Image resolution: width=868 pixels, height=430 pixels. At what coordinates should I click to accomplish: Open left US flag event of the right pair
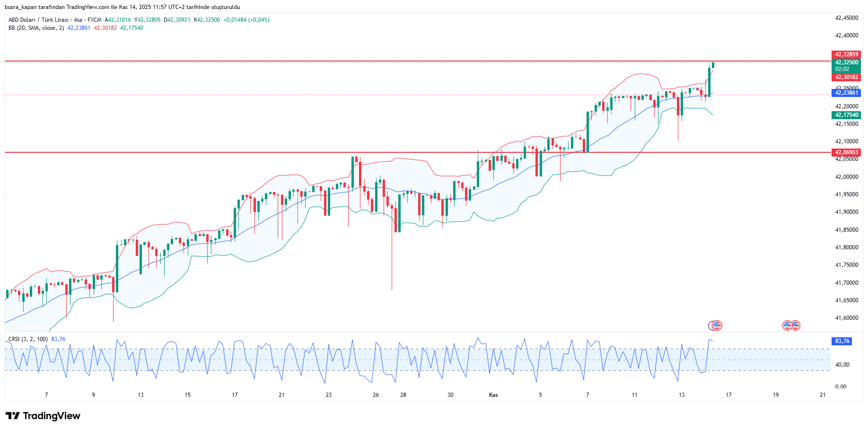(x=787, y=325)
